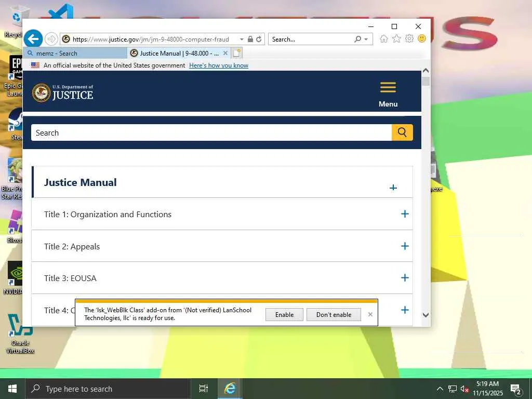Switch to the 'memz - Search' tab
532x399 pixels.
75,54
